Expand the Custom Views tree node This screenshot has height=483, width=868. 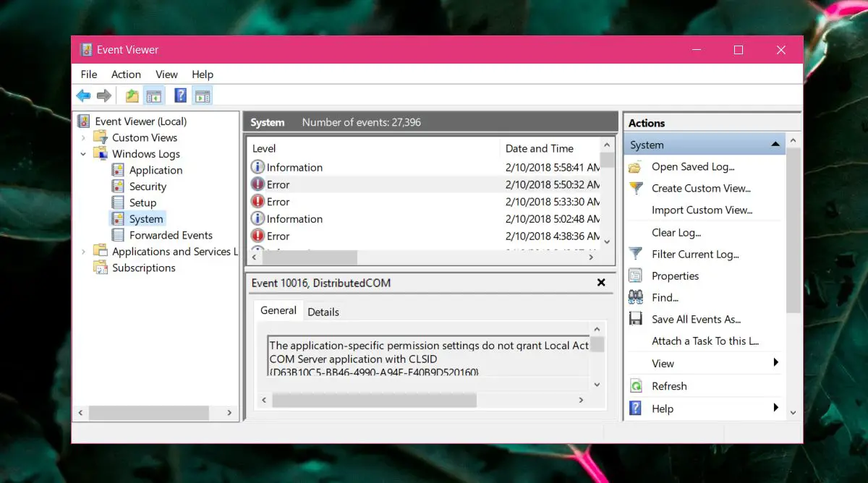84,137
